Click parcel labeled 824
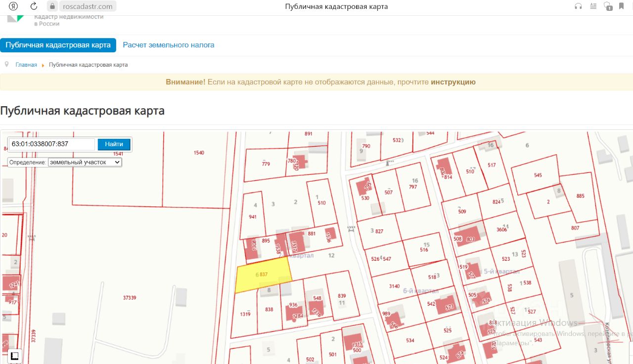633x364 pixels. click(x=497, y=202)
